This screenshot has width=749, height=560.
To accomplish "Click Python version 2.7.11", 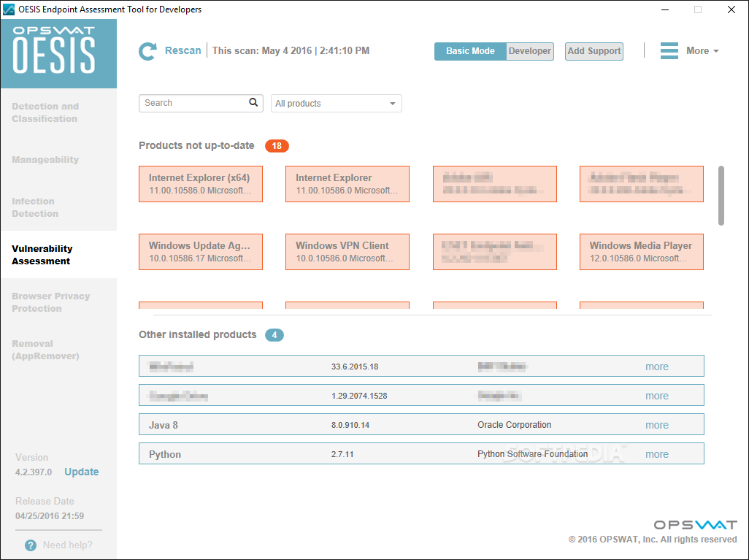I will 342,454.
